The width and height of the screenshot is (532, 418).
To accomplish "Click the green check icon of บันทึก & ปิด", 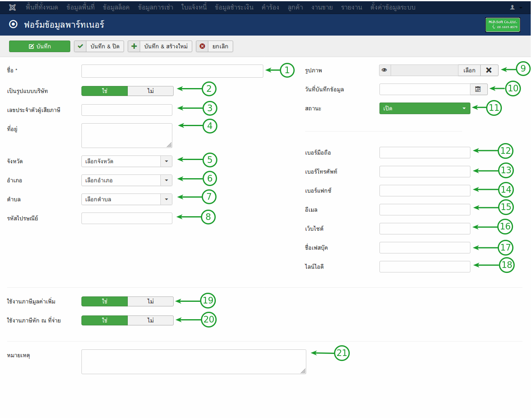I will pyautogui.click(x=80, y=46).
